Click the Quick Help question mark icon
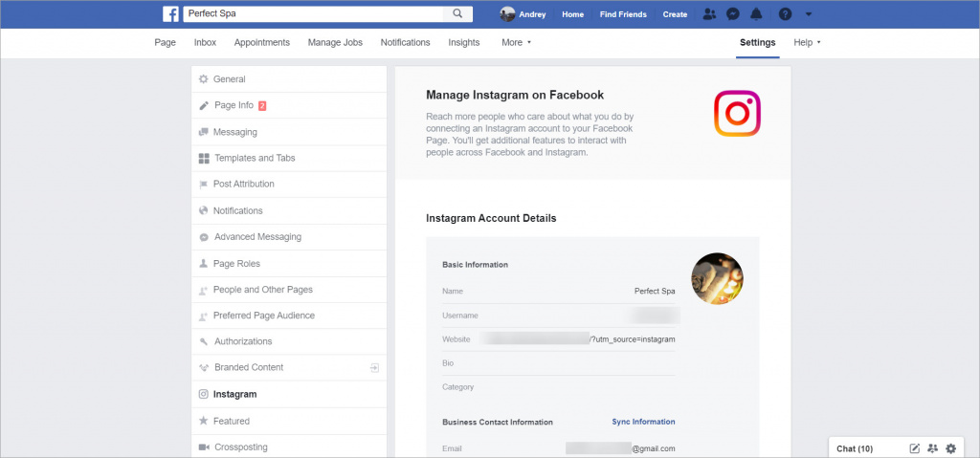980x458 pixels. pyautogui.click(x=785, y=13)
